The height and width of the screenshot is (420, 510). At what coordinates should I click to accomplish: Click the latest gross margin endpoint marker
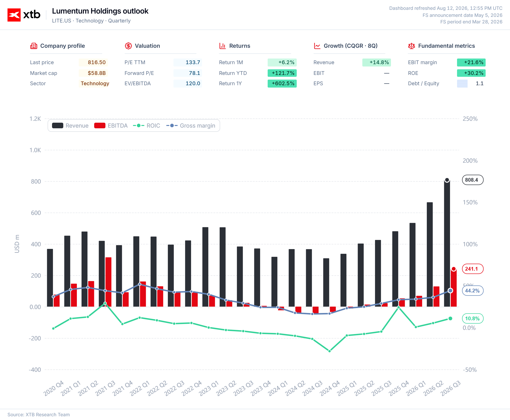coord(450,291)
